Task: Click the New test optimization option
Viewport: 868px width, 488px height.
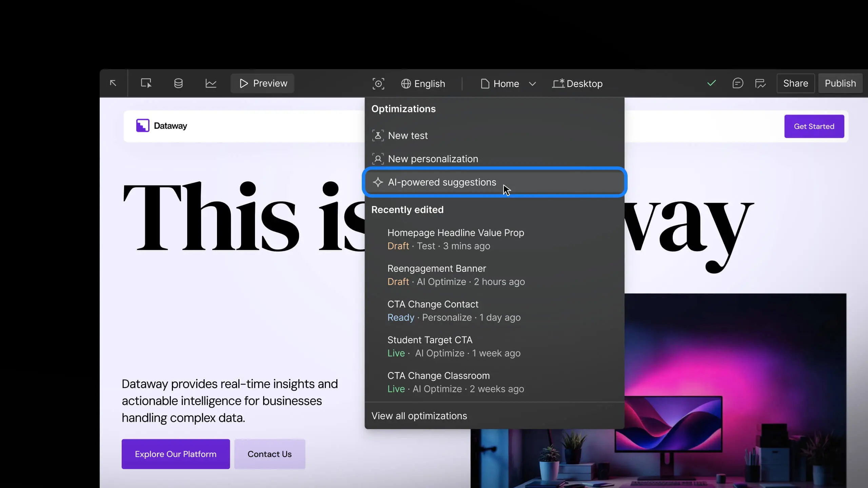Action: (408, 135)
